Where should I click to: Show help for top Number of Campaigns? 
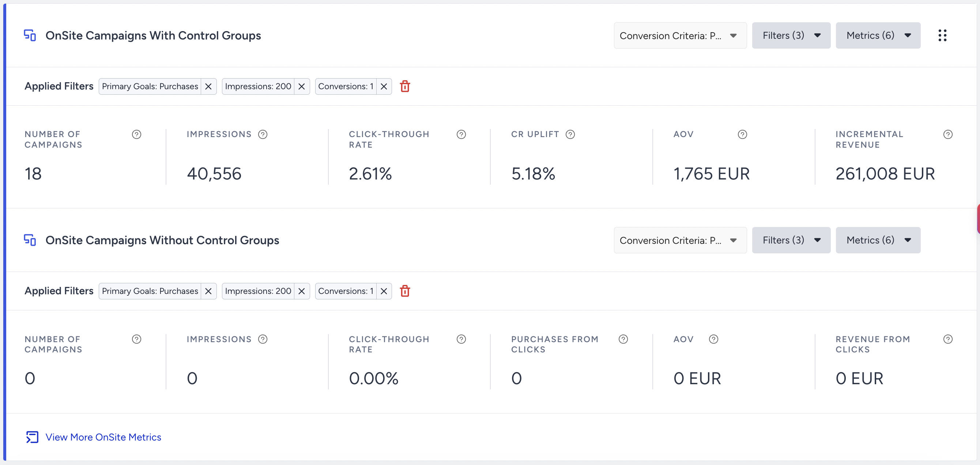(x=136, y=134)
